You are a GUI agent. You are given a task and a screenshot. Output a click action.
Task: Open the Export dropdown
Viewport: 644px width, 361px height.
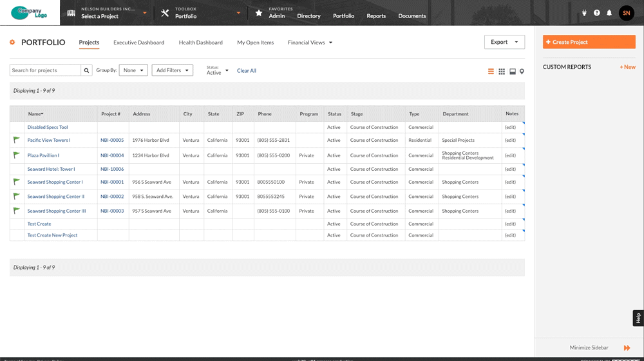coord(504,42)
